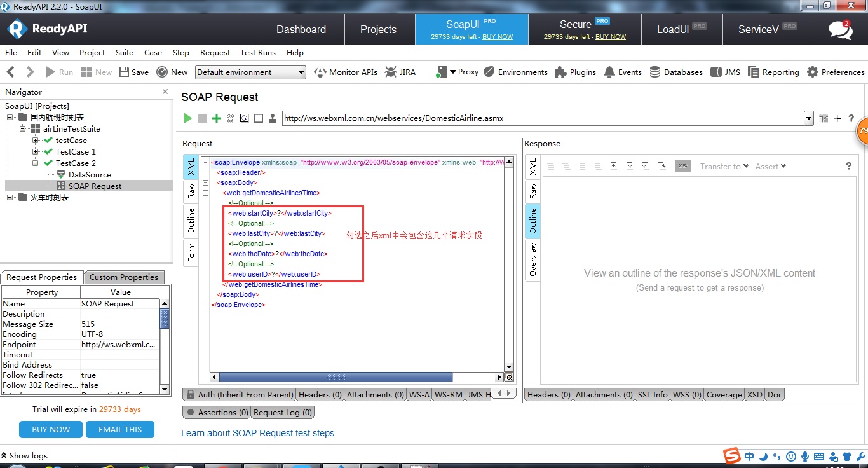868x468 pixels.
Task: Open Monitor APIs from toolbar
Action: (346, 72)
